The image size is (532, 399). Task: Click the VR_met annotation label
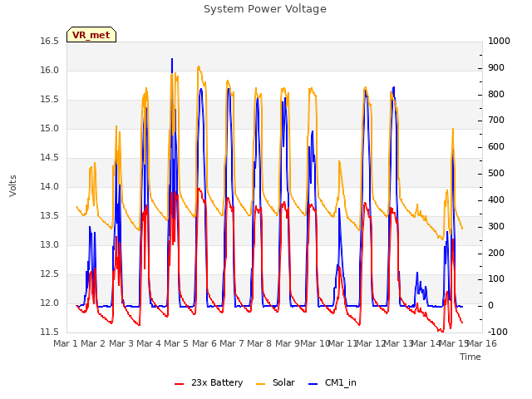click(x=91, y=35)
